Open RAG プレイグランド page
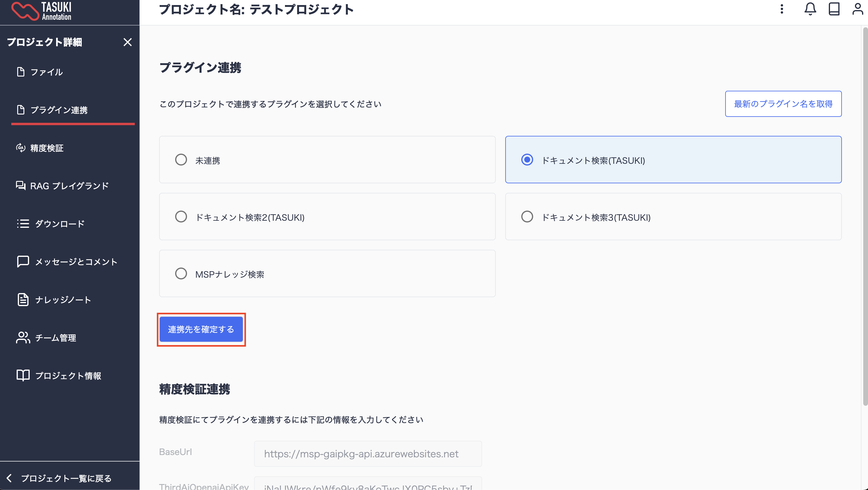 click(x=69, y=186)
